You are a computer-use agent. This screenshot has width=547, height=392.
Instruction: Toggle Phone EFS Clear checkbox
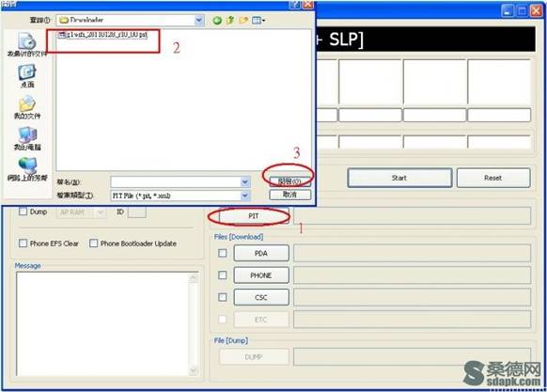[x=23, y=243]
